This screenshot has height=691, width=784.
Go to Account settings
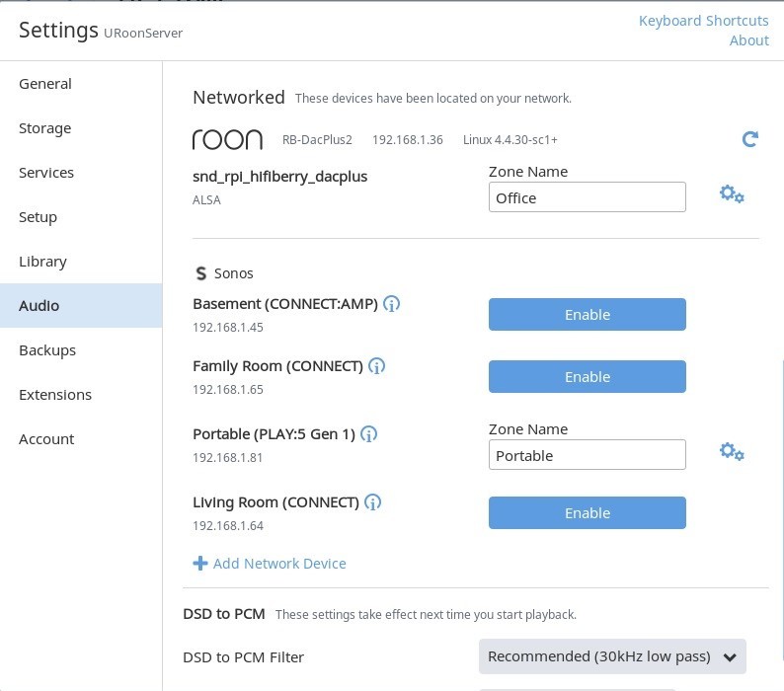(81, 439)
